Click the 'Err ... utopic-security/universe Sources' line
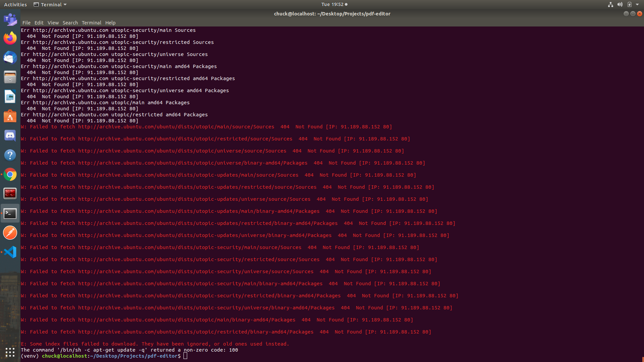The width and height of the screenshot is (644, 362). pos(114,54)
